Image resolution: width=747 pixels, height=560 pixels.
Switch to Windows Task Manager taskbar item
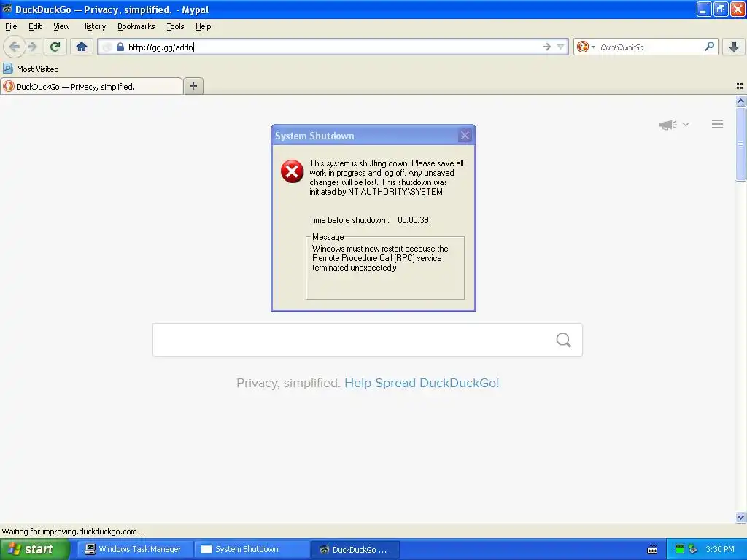click(x=134, y=549)
